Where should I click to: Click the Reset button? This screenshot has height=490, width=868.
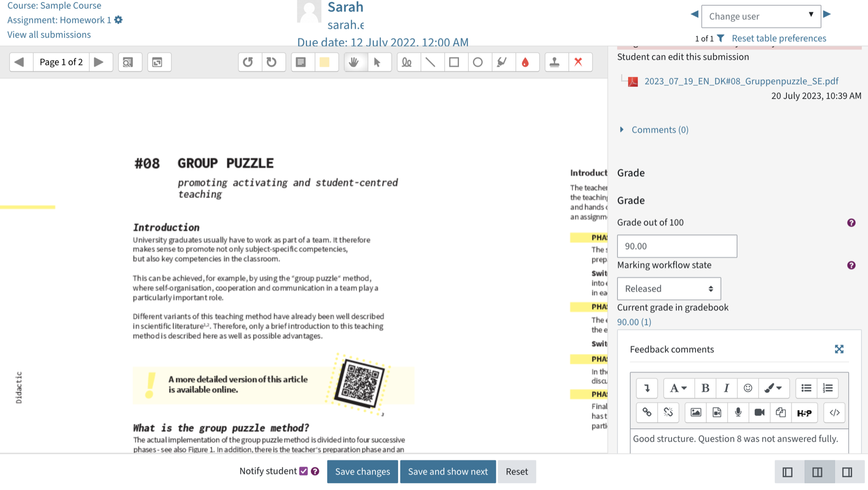(517, 472)
